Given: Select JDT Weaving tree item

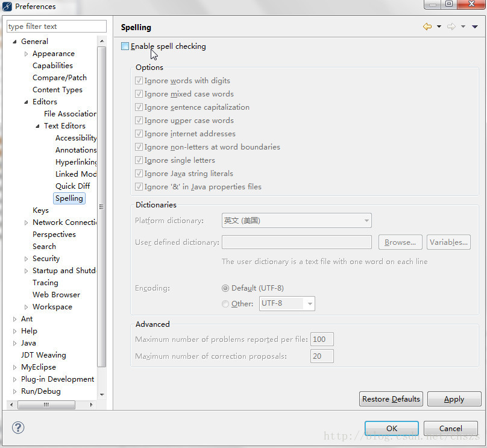Looking at the screenshot, I should 43,355.
